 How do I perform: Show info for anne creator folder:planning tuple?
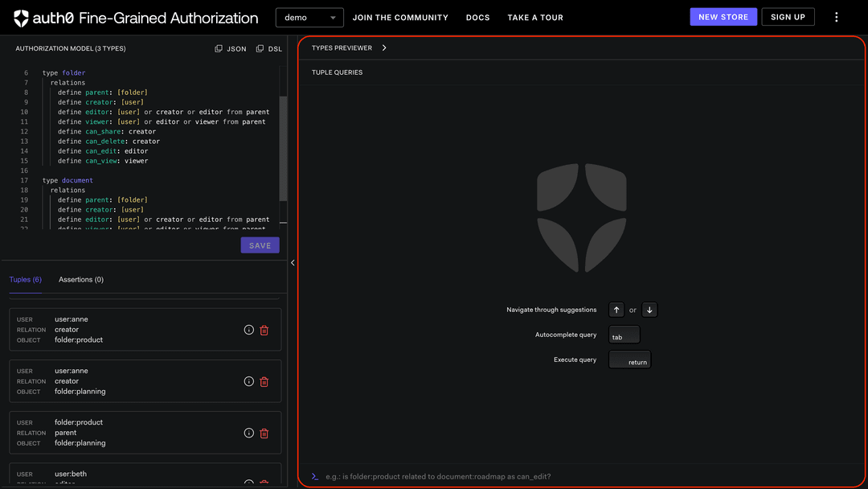pyautogui.click(x=249, y=381)
